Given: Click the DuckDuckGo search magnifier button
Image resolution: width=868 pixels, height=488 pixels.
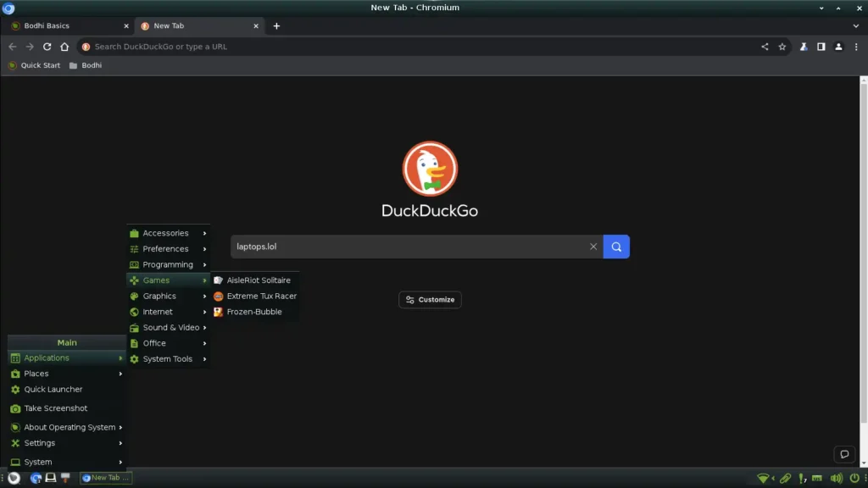Looking at the screenshot, I should (x=616, y=247).
